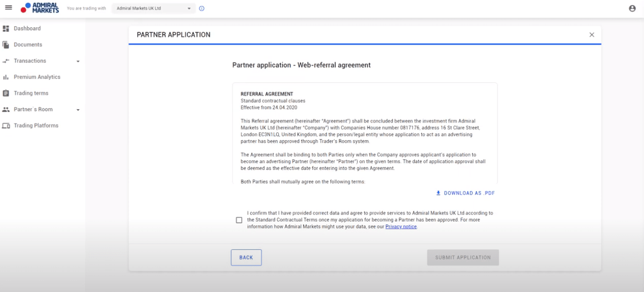This screenshot has height=292, width=644.
Task: Click the Transactions arrows icon
Action: [6, 61]
